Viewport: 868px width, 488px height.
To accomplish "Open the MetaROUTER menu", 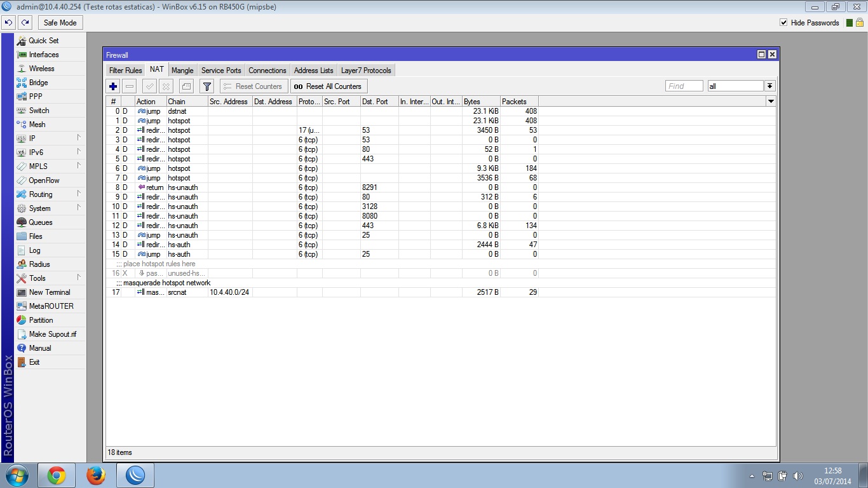I will (x=50, y=306).
